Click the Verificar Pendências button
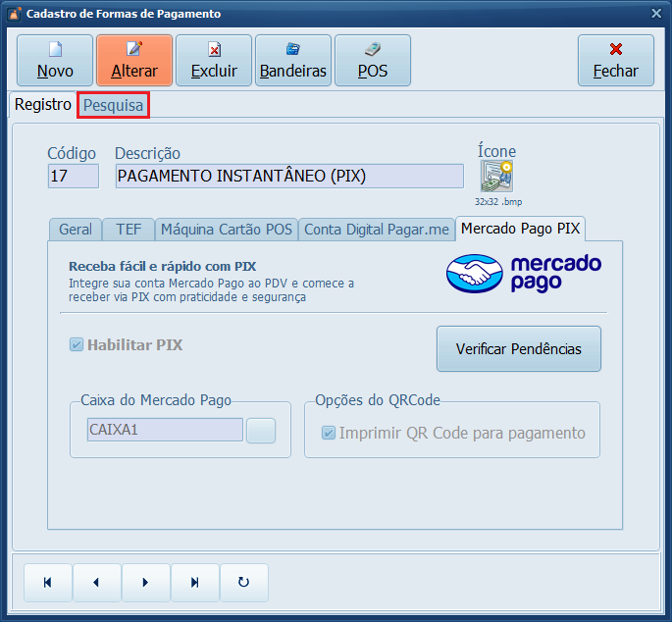Viewport: 672px width, 622px height. point(518,349)
